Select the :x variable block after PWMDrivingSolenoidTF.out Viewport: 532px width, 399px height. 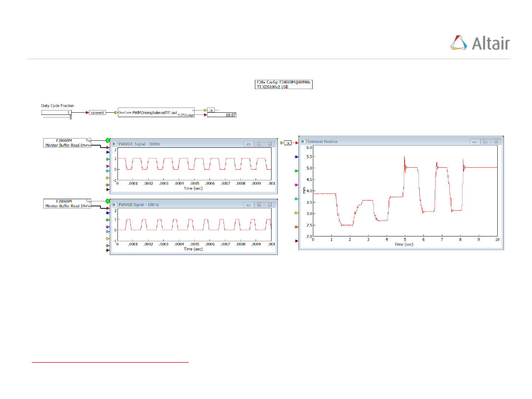click(x=211, y=110)
